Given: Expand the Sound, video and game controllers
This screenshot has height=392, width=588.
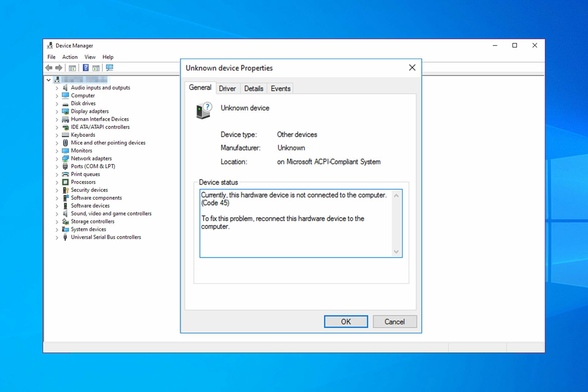Looking at the screenshot, I should point(57,214).
